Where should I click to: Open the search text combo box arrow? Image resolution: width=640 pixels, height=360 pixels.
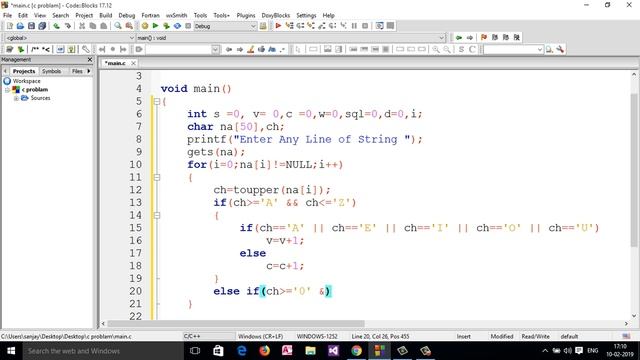point(215,49)
